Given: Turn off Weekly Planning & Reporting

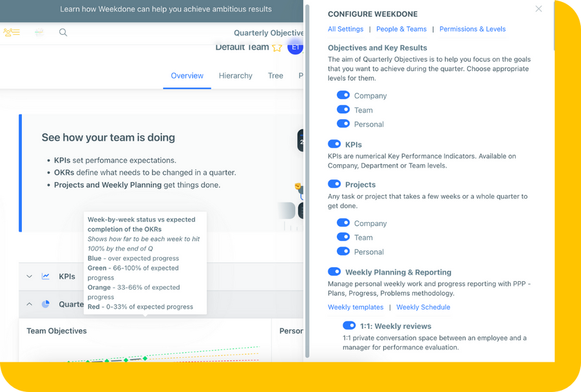Looking at the screenshot, I should (x=334, y=272).
